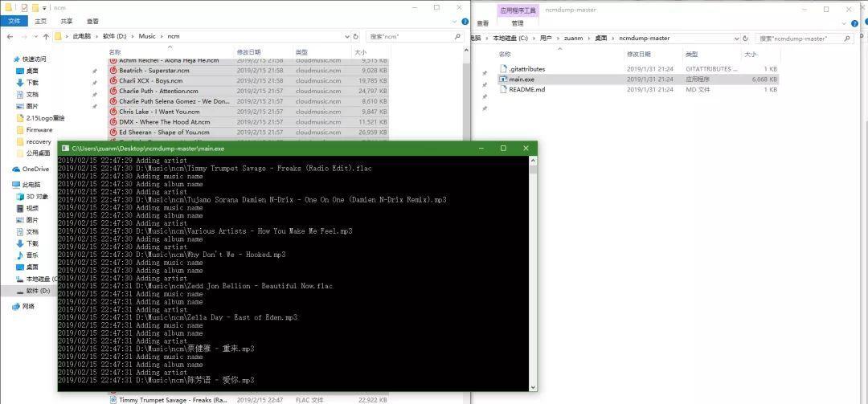
Task: Open the OneDrive icon in ncm sidebar
Action: (17, 169)
